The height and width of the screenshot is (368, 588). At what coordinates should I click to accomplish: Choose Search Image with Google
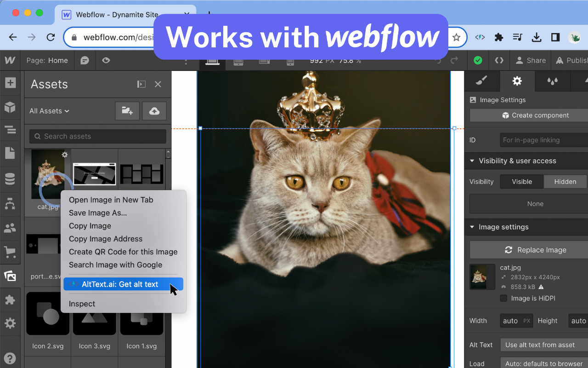tap(115, 264)
